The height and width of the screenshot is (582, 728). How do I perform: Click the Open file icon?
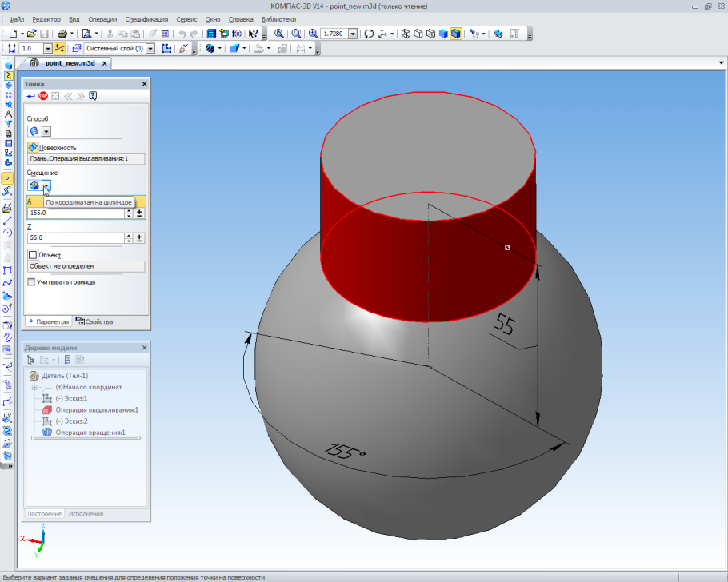(31, 34)
